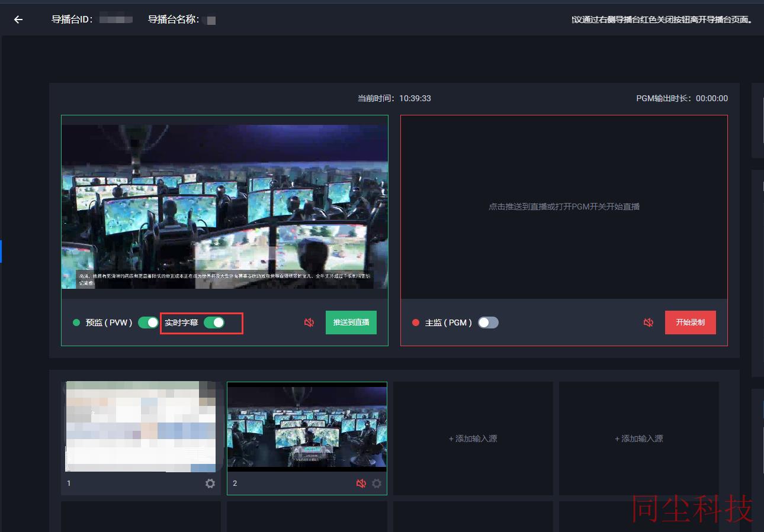
Task: Add input source in fourth slot
Action: [639, 439]
